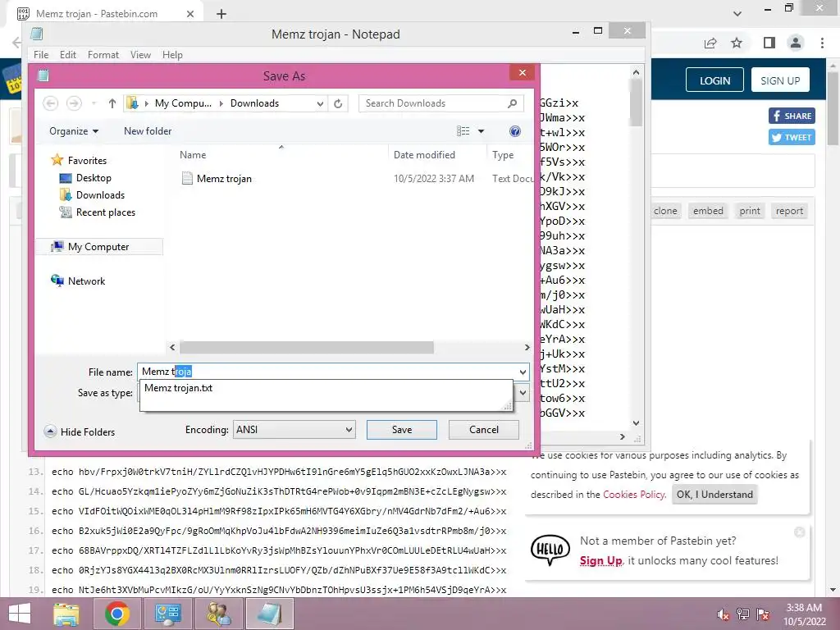Accept cookies with OK, I Understand

pyautogui.click(x=714, y=495)
